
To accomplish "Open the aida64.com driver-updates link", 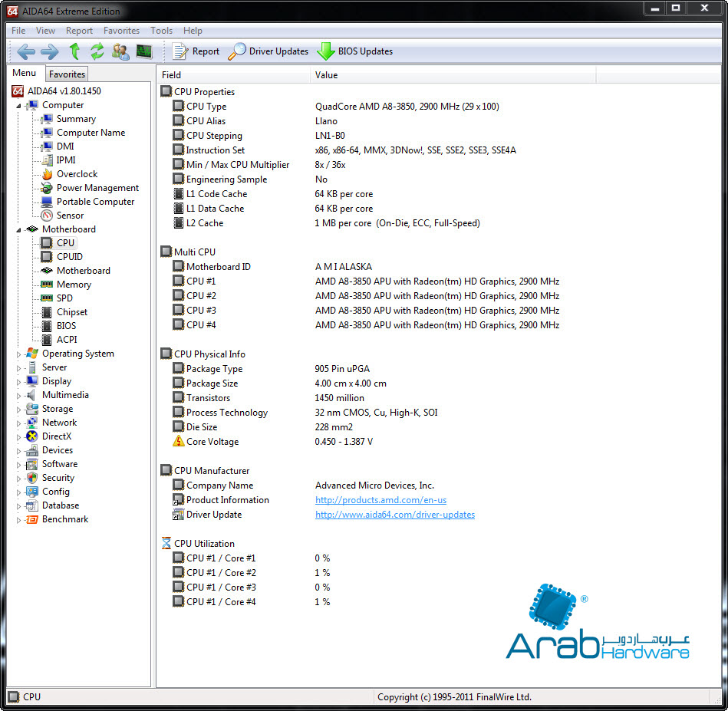I will click(395, 515).
